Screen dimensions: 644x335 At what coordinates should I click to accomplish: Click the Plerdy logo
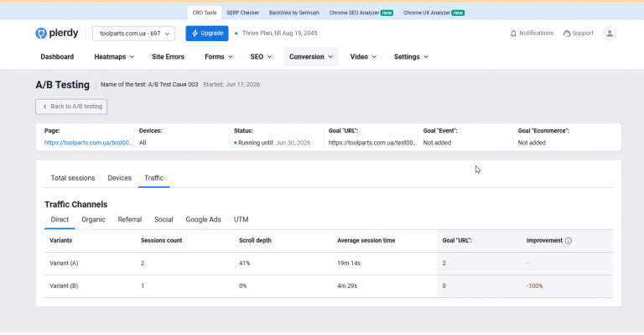(57, 34)
